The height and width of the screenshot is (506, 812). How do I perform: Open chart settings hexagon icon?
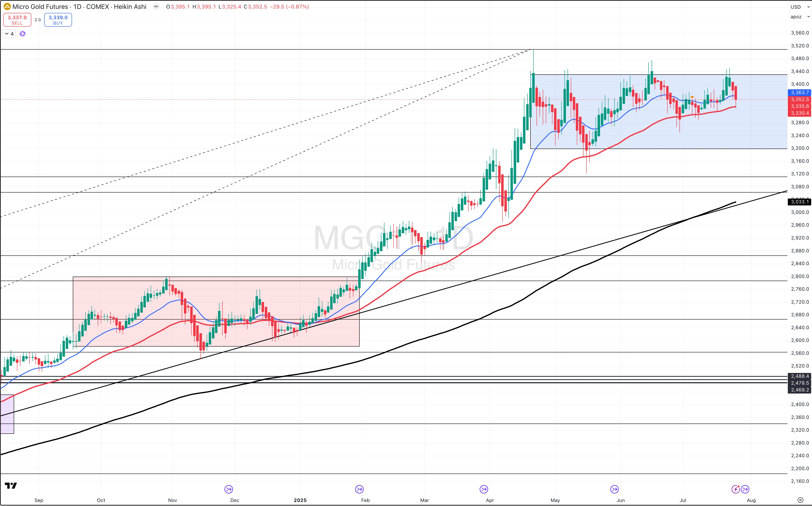800,500
